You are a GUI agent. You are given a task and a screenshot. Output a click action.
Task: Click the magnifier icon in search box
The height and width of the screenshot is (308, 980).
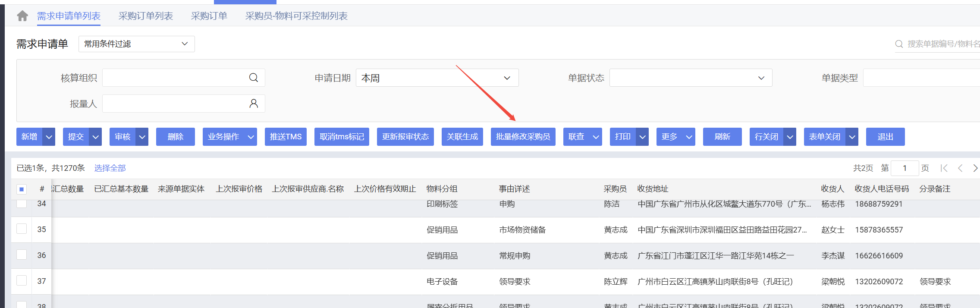point(899,44)
